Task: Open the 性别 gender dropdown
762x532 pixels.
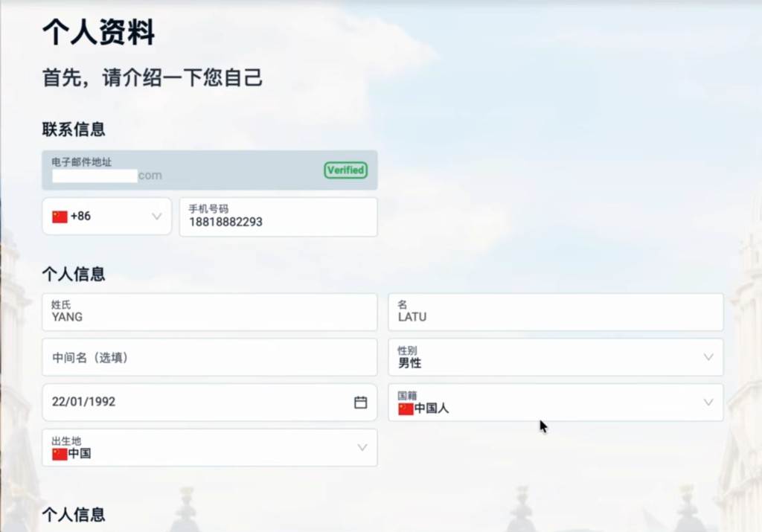Action: click(x=555, y=357)
